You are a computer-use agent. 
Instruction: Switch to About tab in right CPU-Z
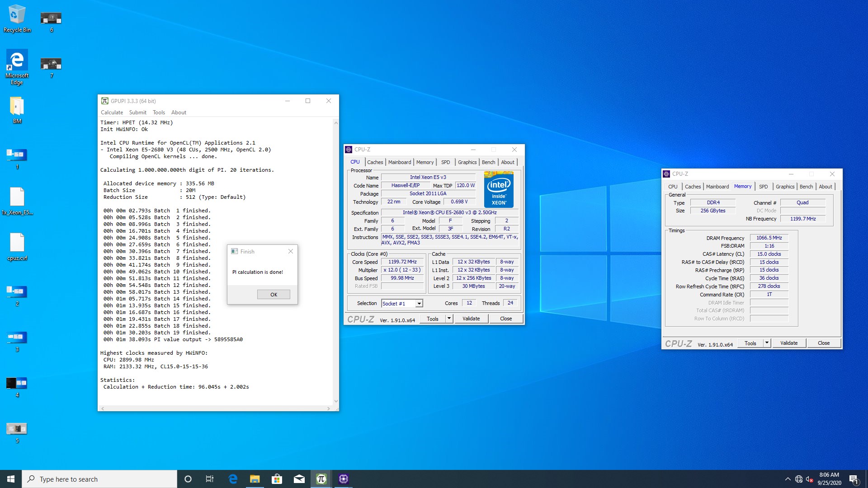(826, 187)
